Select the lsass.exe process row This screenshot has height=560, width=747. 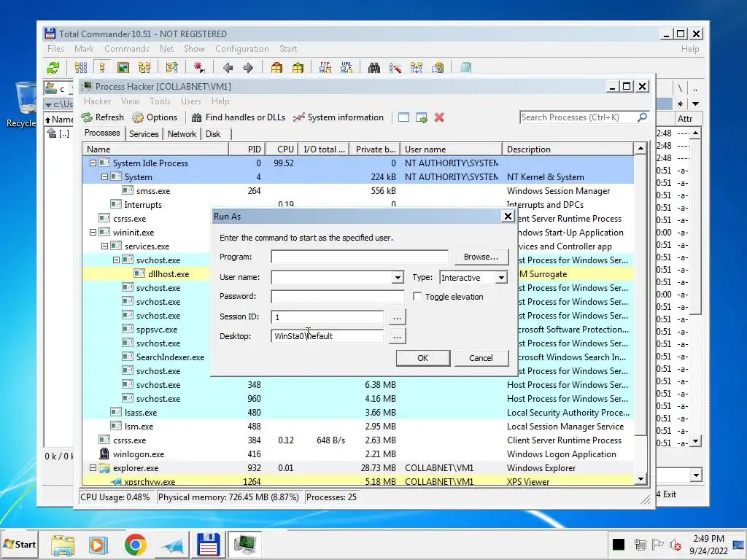(358, 413)
